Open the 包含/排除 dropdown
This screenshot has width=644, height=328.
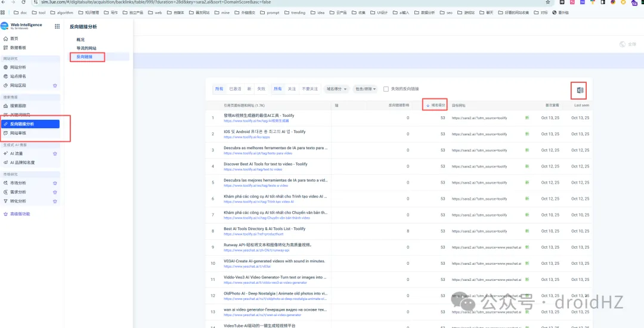click(365, 89)
